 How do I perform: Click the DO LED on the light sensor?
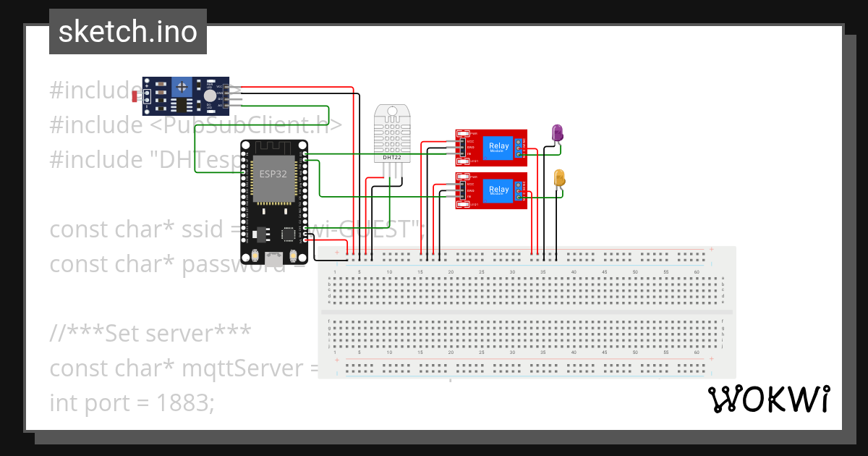coord(211,111)
